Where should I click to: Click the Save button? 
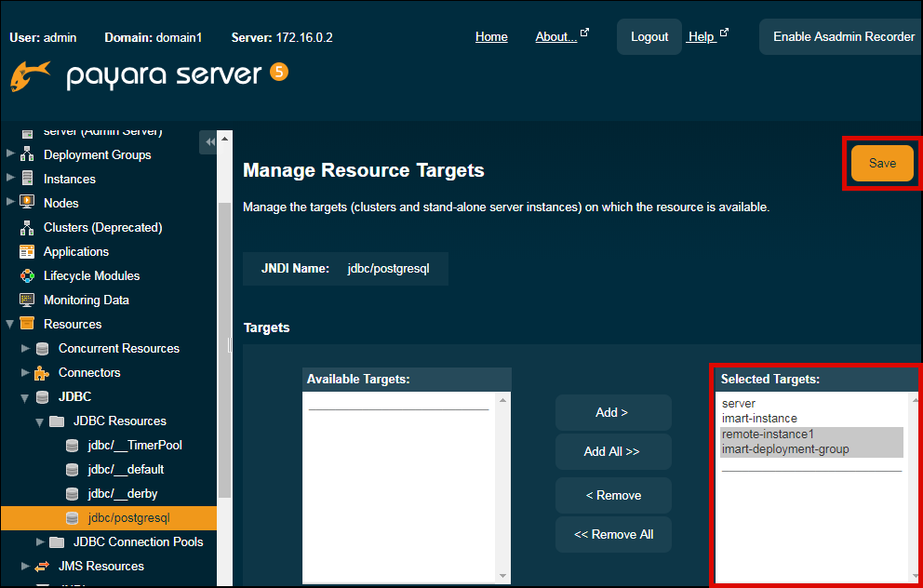[x=881, y=163]
